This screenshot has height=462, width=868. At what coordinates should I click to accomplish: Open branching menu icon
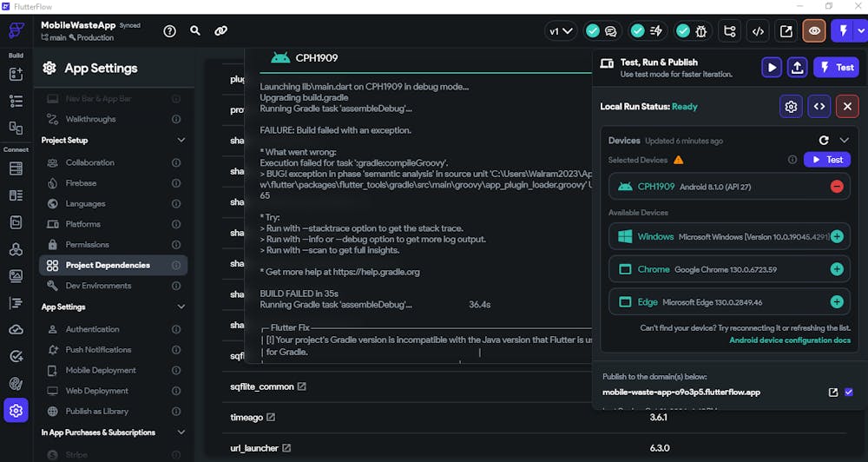pos(730,31)
